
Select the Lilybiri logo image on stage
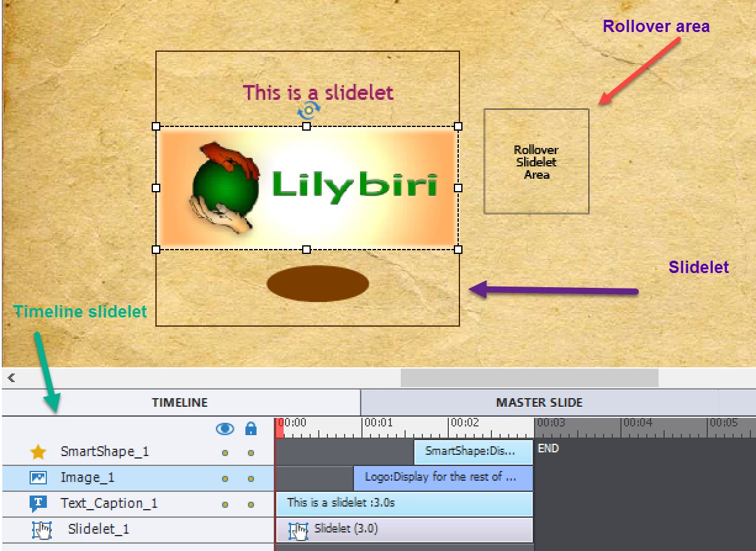pos(306,188)
